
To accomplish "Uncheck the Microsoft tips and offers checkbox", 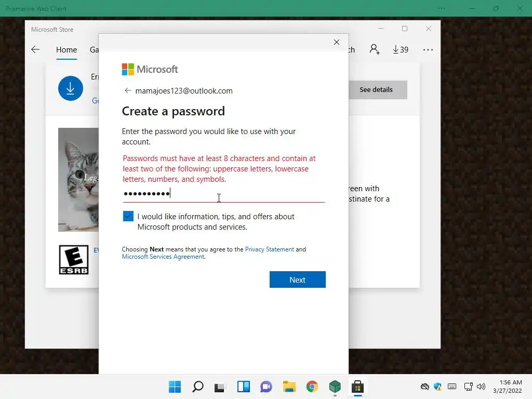I will point(128,216).
